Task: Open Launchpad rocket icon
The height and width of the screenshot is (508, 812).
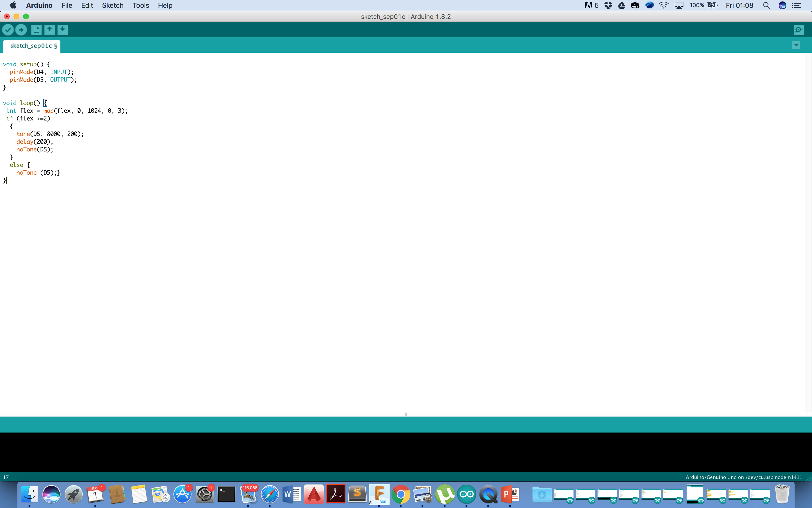Action: 73,494
